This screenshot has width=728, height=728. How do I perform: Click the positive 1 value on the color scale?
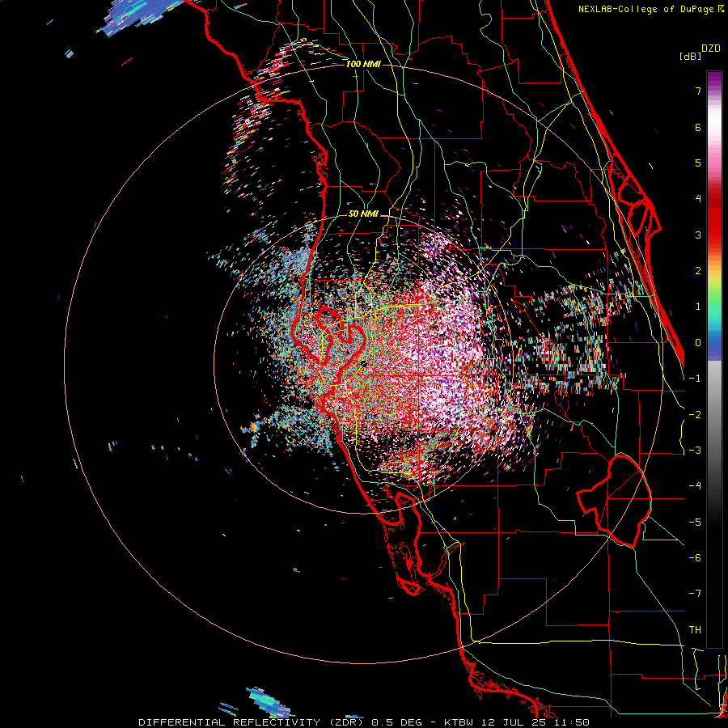point(698,307)
